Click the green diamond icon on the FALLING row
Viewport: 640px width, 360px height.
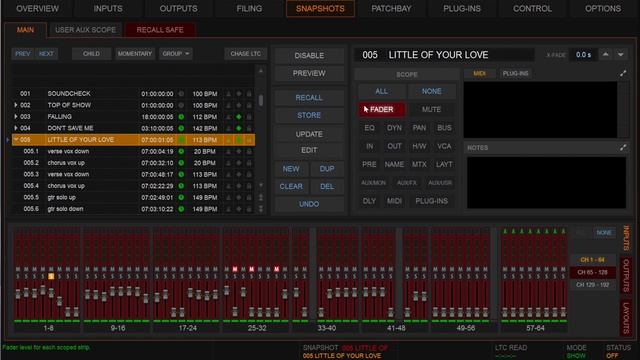[239, 117]
